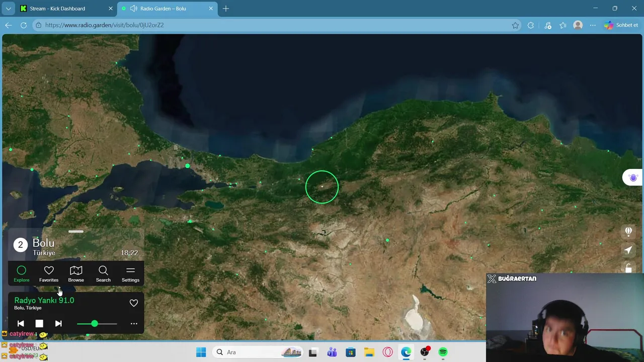Open browser settings and more menu
This screenshot has height=362, width=644.
coord(593,25)
